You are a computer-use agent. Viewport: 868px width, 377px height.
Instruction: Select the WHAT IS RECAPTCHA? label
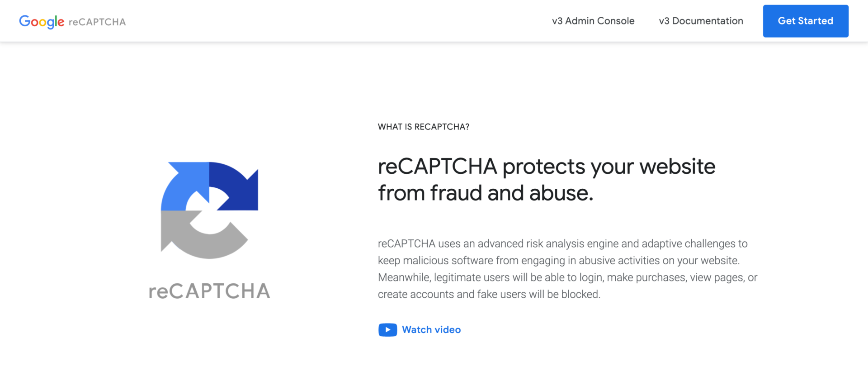(424, 127)
